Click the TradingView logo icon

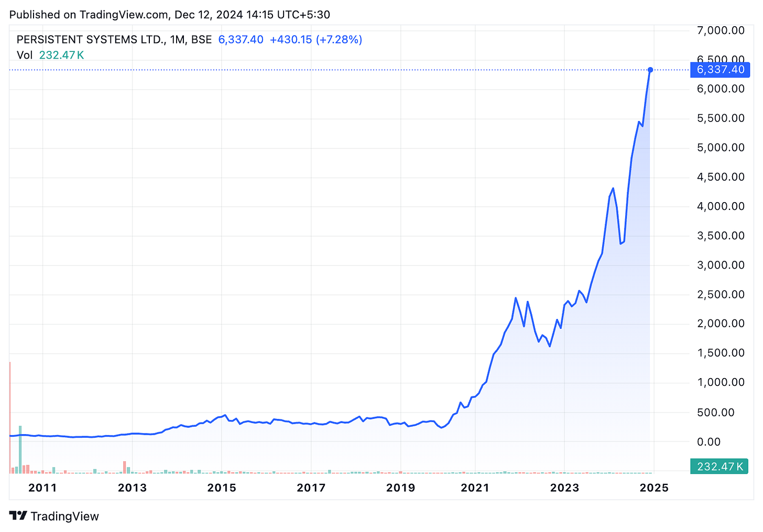[x=18, y=516]
